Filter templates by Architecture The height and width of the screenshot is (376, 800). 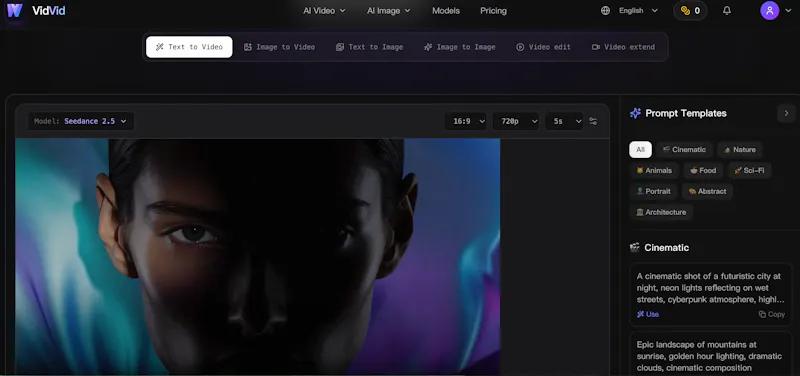pos(661,212)
